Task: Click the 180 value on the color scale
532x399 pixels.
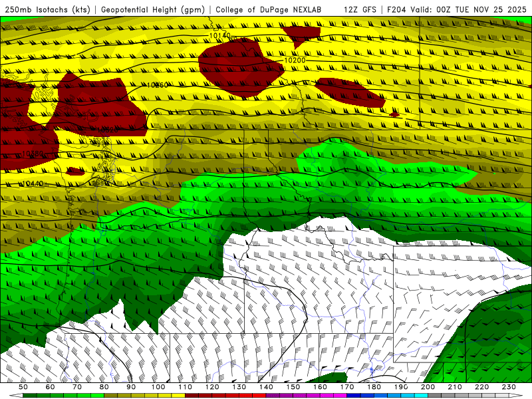Action: tap(374, 387)
